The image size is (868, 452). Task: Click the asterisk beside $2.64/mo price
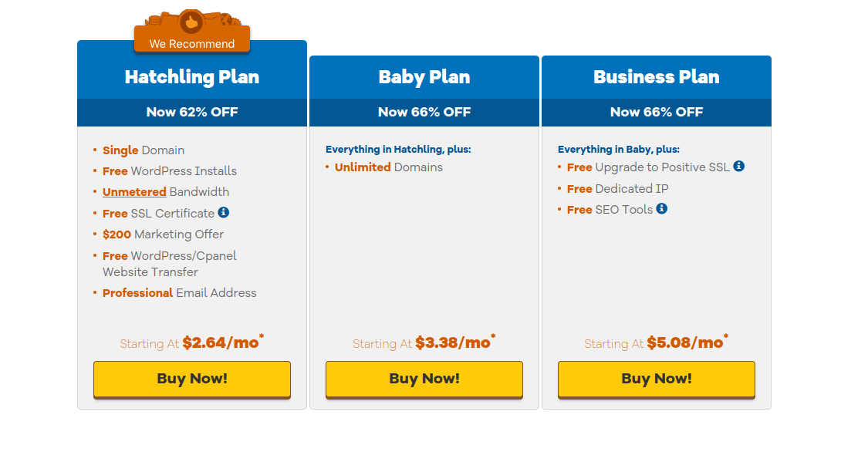262,336
